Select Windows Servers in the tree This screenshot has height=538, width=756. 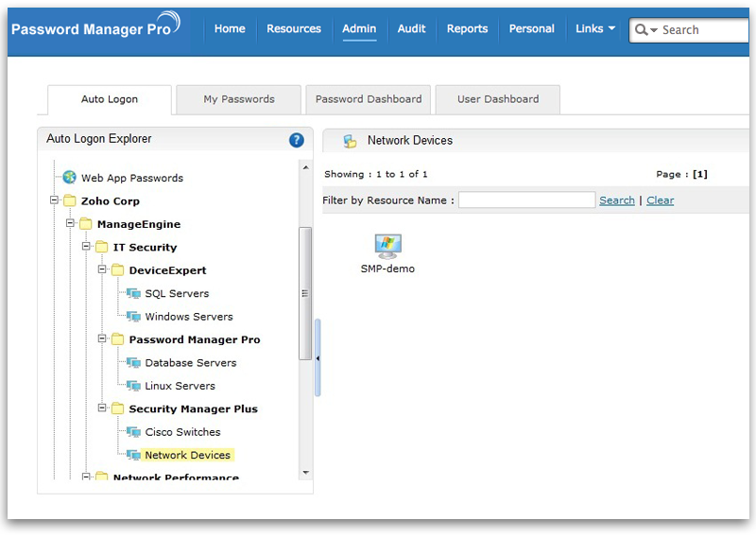point(189,317)
